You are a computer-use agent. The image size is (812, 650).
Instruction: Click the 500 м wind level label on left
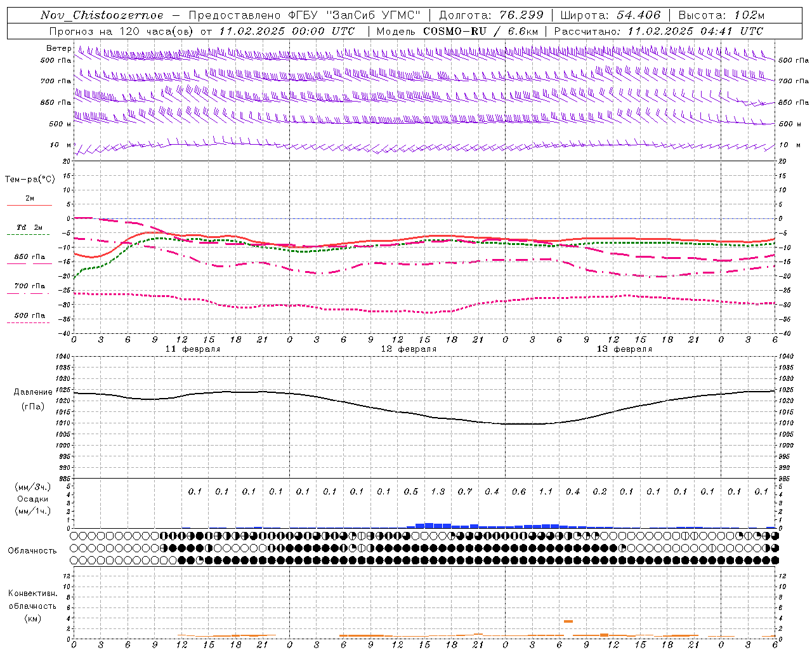(60, 124)
